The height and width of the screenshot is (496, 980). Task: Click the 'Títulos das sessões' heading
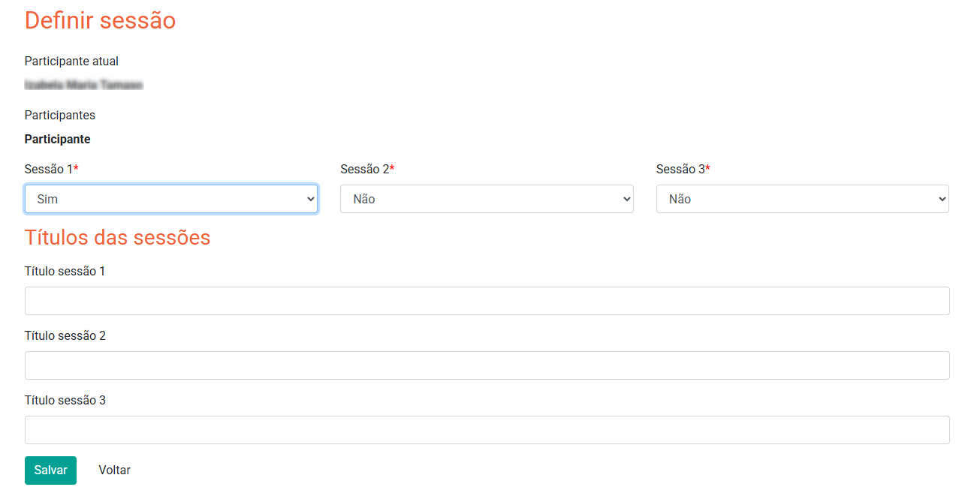coord(117,237)
